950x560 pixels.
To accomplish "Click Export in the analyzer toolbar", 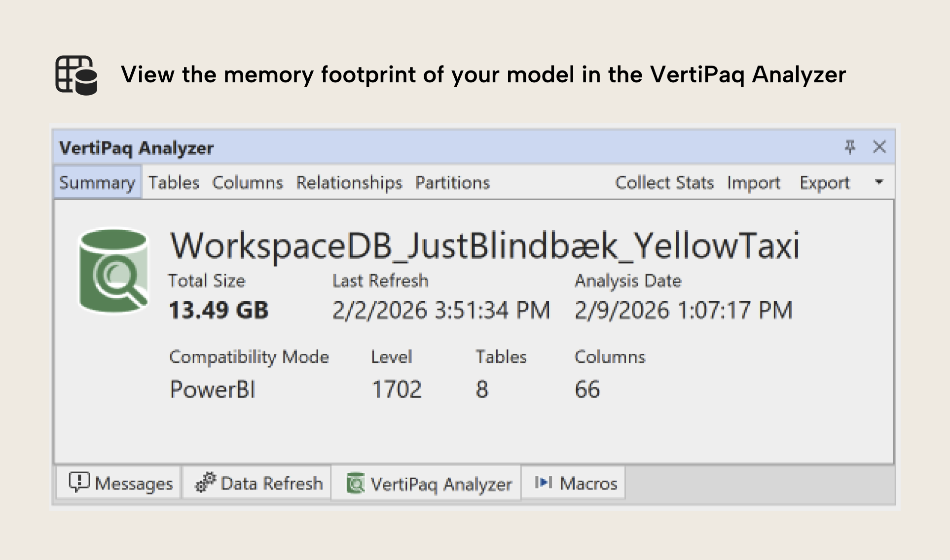I will point(825,182).
